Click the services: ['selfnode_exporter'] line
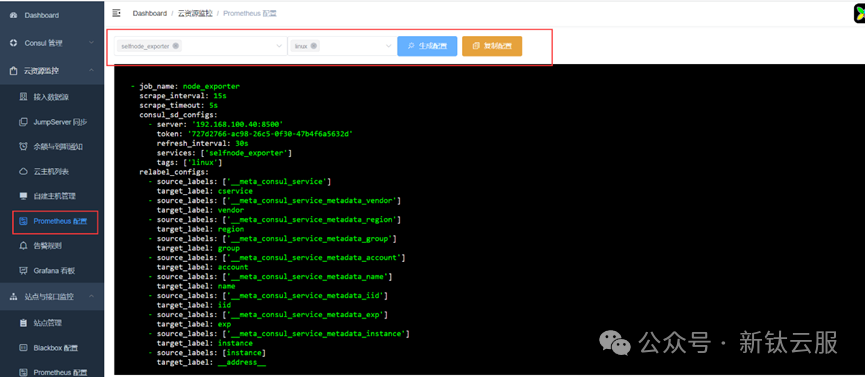The height and width of the screenshot is (377, 865). [225, 153]
